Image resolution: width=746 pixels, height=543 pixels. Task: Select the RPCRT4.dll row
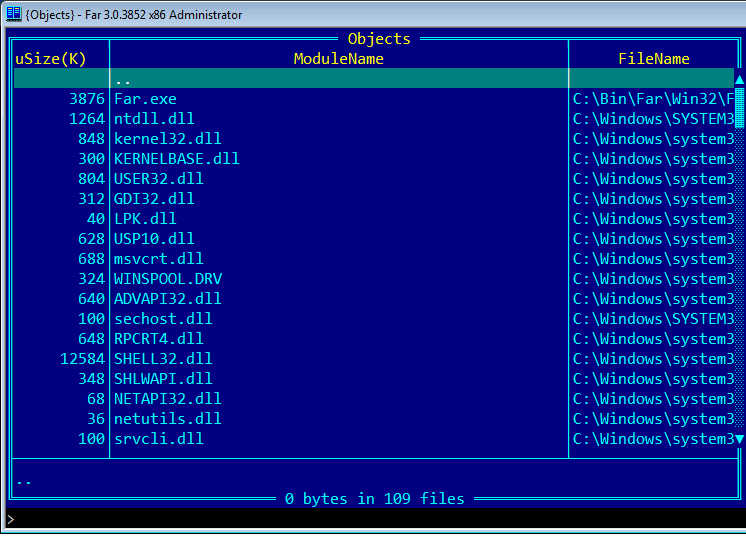tap(374, 339)
